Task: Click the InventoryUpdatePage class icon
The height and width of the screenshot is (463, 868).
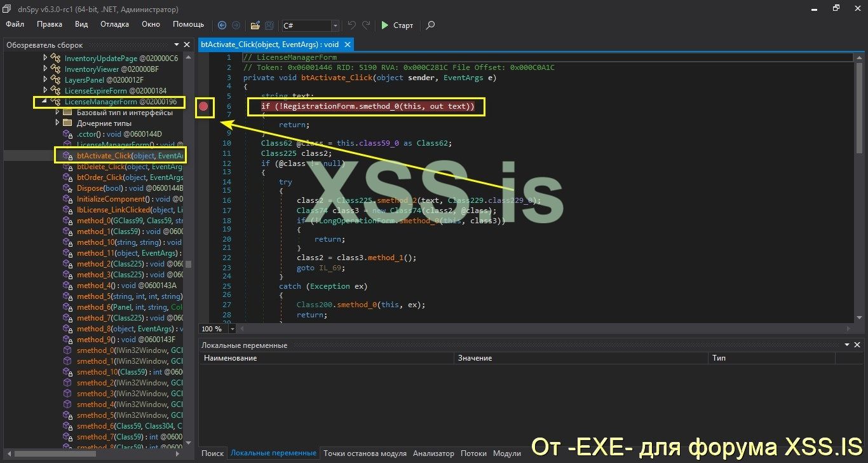Action: pyautogui.click(x=55, y=58)
